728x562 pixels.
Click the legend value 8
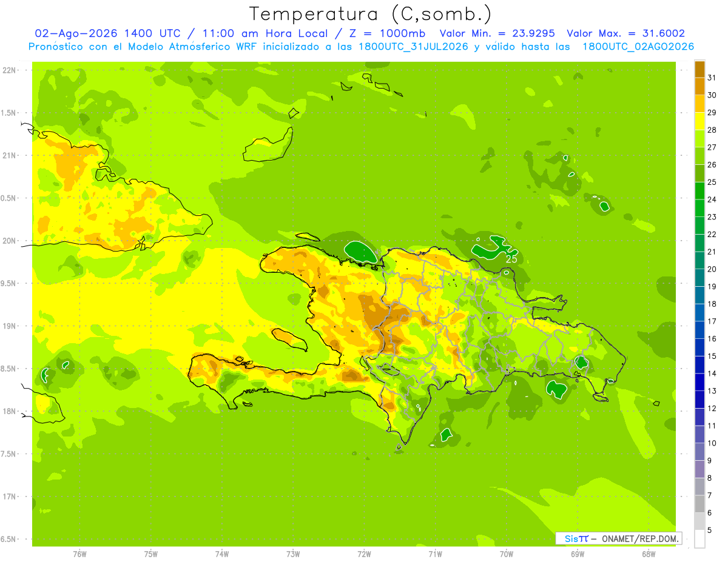(x=709, y=478)
